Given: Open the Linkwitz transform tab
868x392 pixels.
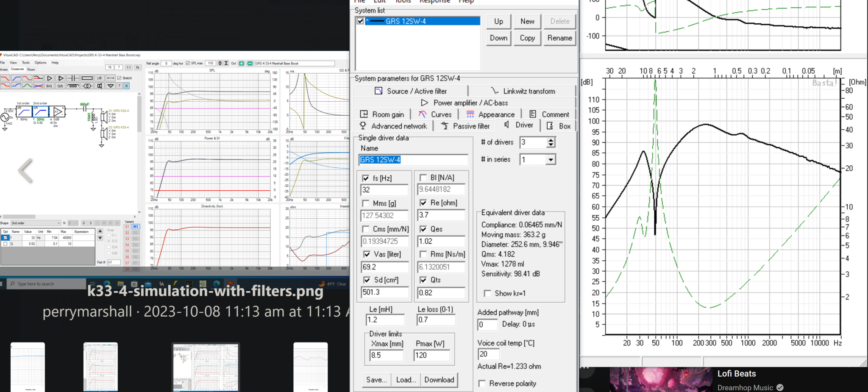Looking at the screenshot, I should click(523, 91).
